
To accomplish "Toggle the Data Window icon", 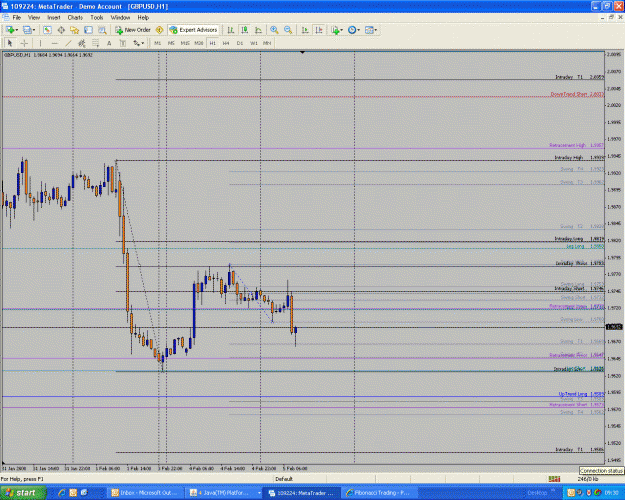I will pos(61,30).
